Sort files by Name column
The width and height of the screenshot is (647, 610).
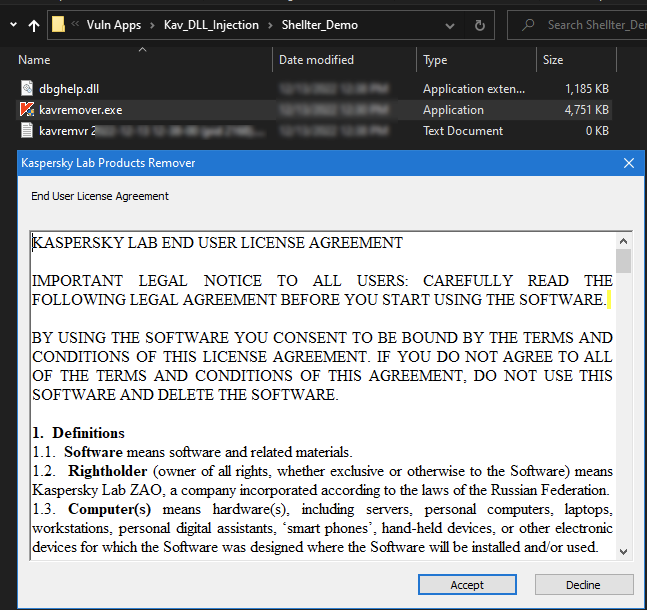34,60
